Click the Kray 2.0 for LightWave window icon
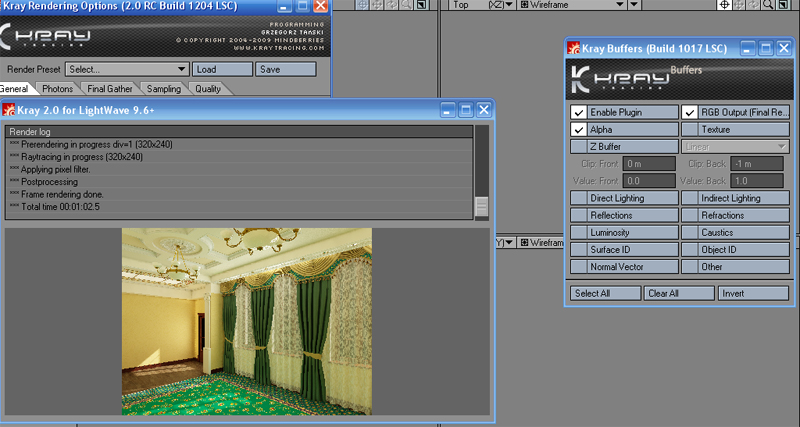800x427 pixels. [11, 109]
